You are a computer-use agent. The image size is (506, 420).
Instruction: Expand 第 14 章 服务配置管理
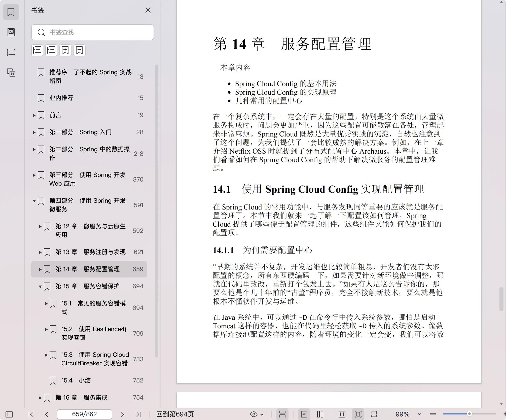coord(40,269)
